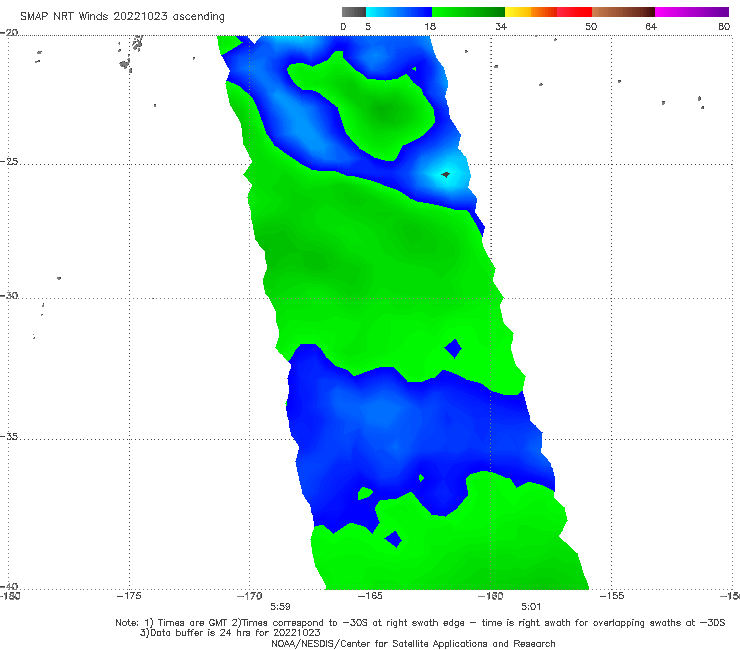Pick the yellow-orange segment of the colorbar
Viewport: 740px width, 650px height.
[x=530, y=12]
